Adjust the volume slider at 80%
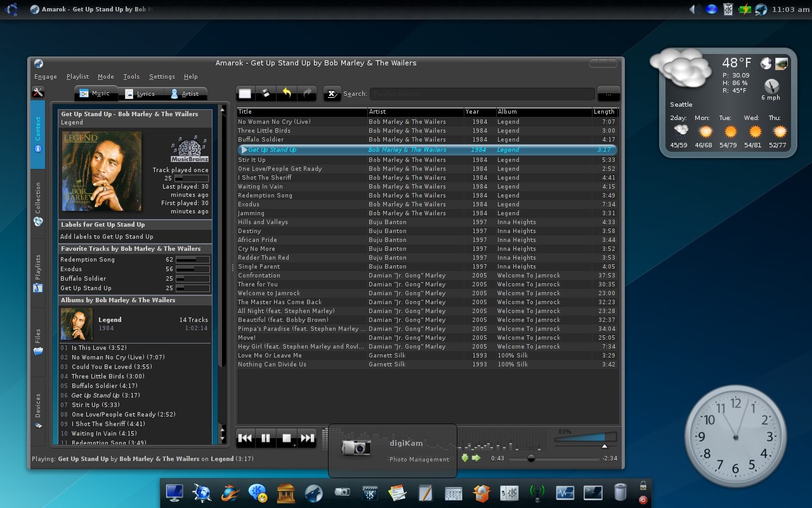812x508 pixels. [x=585, y=438]
